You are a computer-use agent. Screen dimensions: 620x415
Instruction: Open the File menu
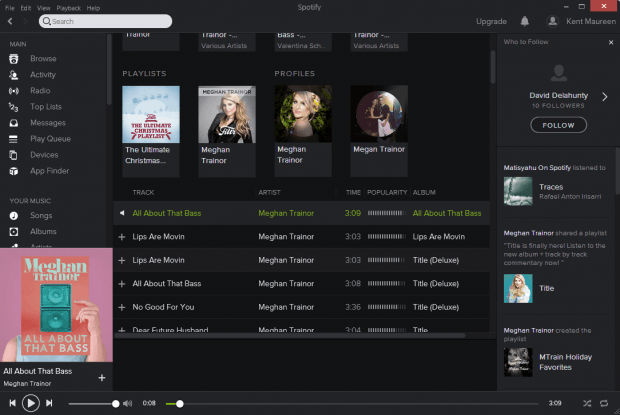pos(9,8)
